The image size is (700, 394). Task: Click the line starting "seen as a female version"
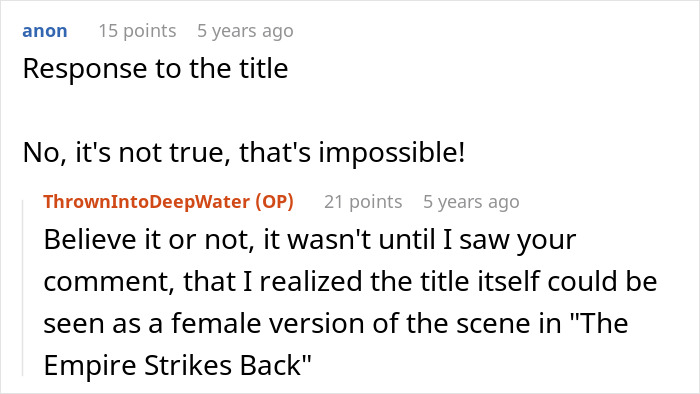click(x=336, y=323)
